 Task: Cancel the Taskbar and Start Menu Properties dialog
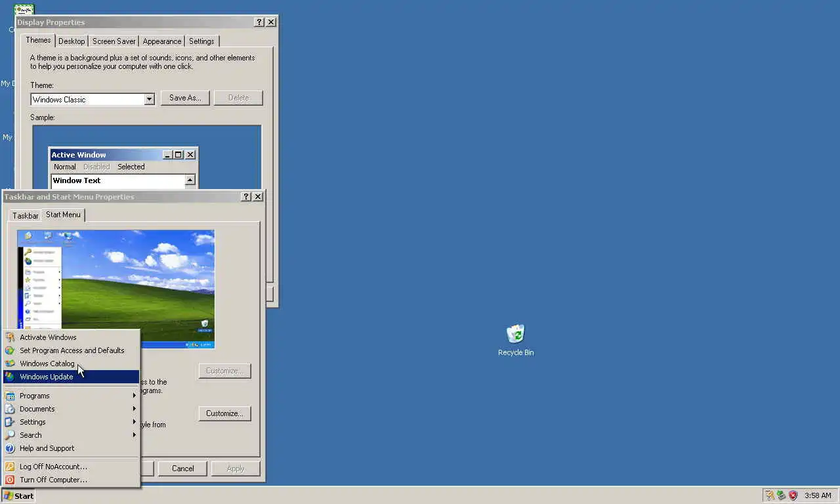pos(182,469)
